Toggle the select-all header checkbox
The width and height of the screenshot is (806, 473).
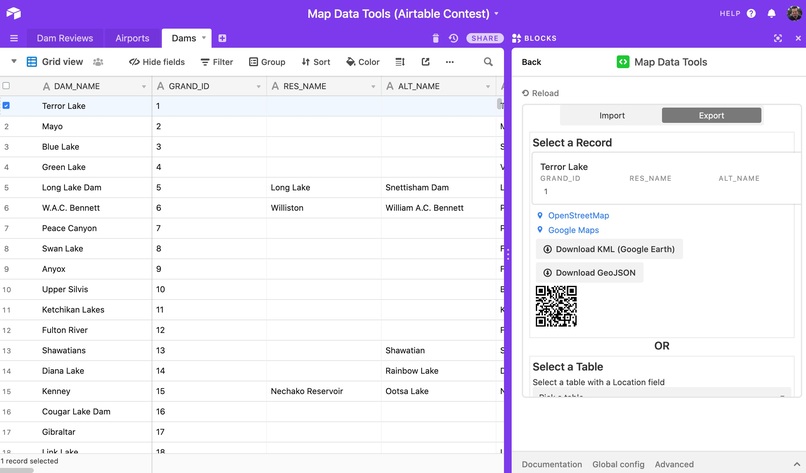[x=6, y=86]
